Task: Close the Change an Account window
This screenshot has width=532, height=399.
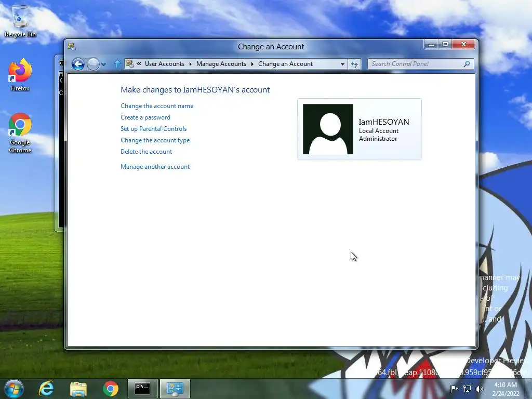Action: (x=464, y=44)
